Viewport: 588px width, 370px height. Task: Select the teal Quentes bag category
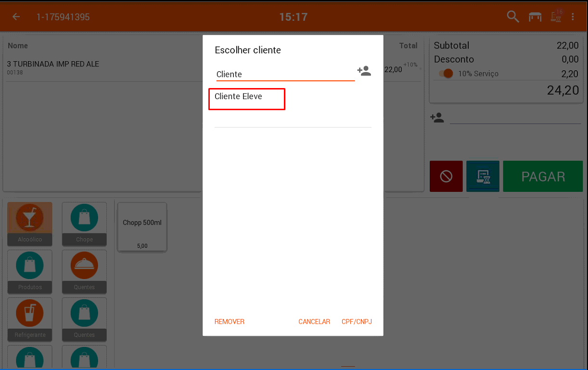[x=84, y=319]
